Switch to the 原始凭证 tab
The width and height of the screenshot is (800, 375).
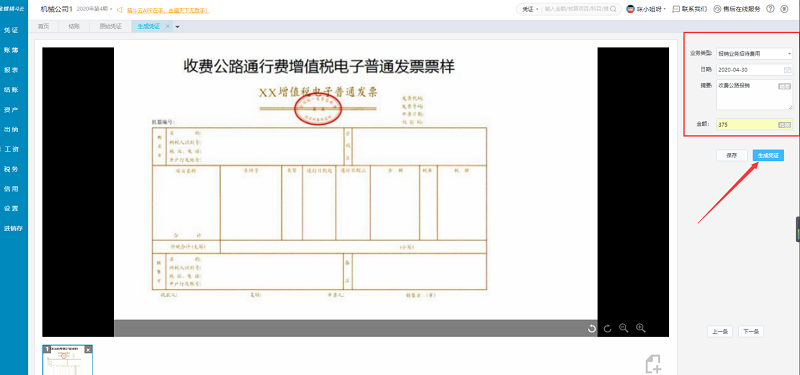(x=110, y=26)
